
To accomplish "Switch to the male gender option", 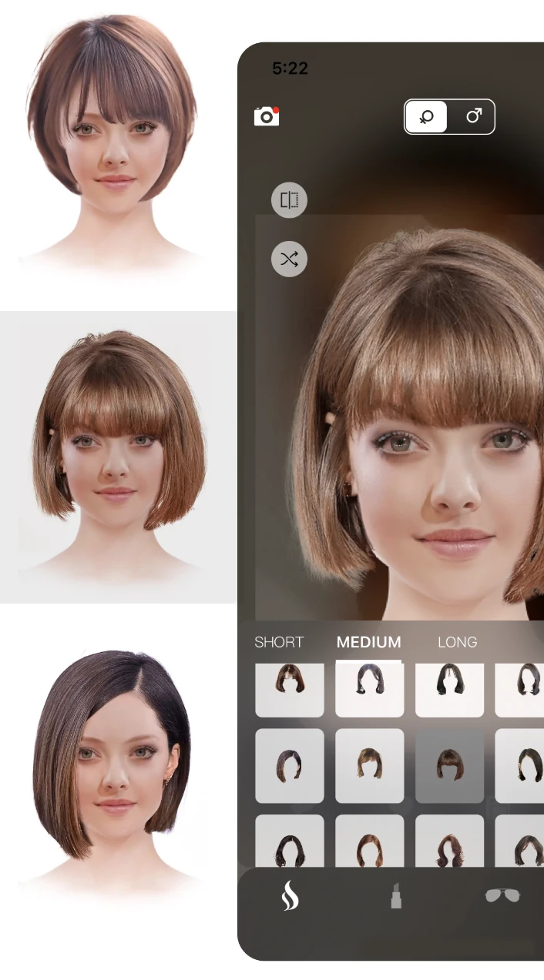I will click(x=472, y=117).
